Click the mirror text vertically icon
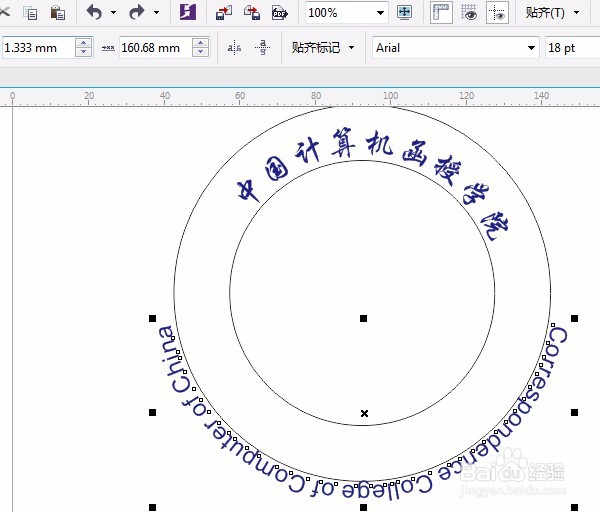Image resolution: width=600 pixels, height=512 pixels. 262,48
